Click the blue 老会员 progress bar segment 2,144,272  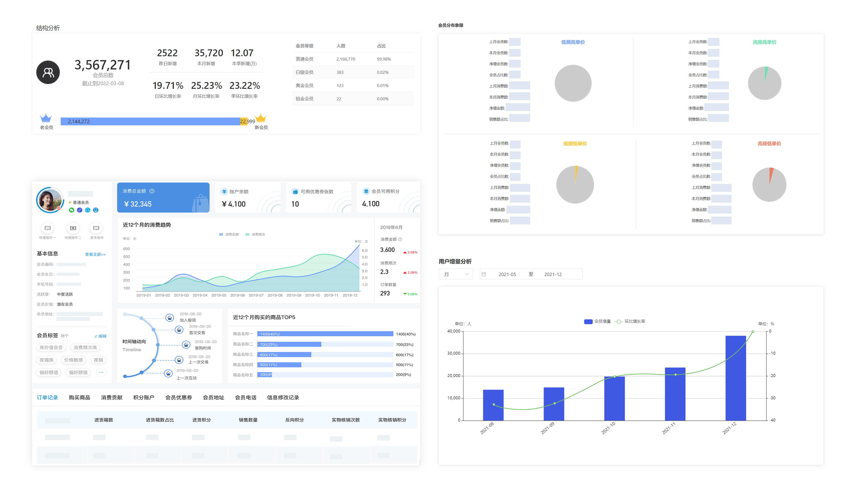click(x=150, y=121)
